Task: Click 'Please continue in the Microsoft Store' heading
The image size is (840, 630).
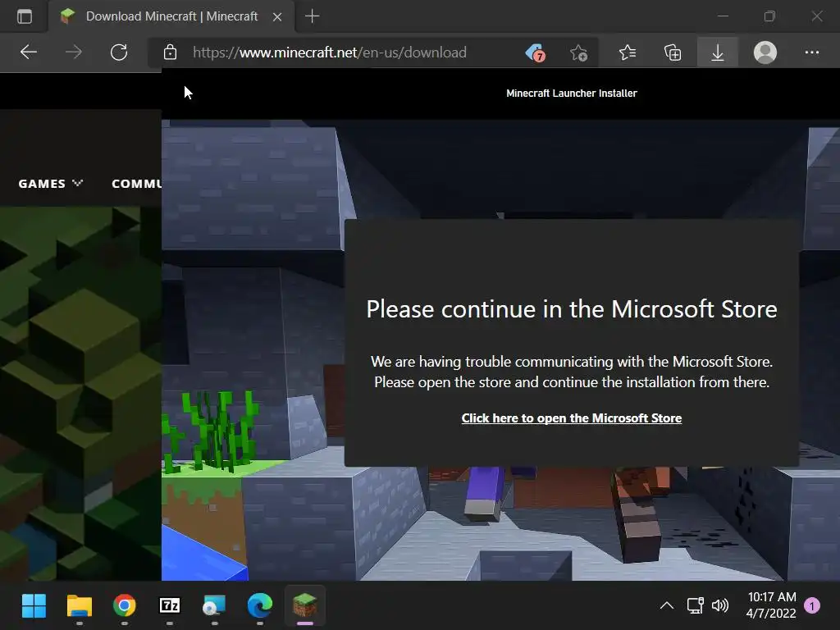Action: click(572, 309)
